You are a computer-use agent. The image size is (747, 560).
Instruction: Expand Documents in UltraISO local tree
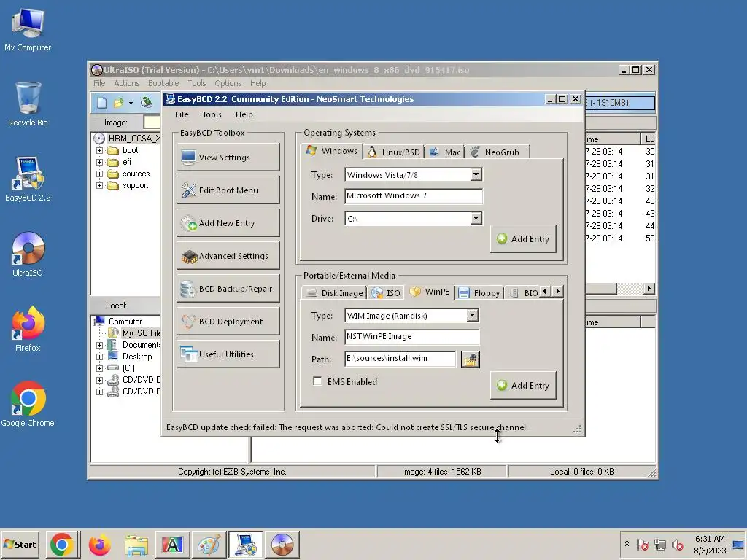(99, 345)
